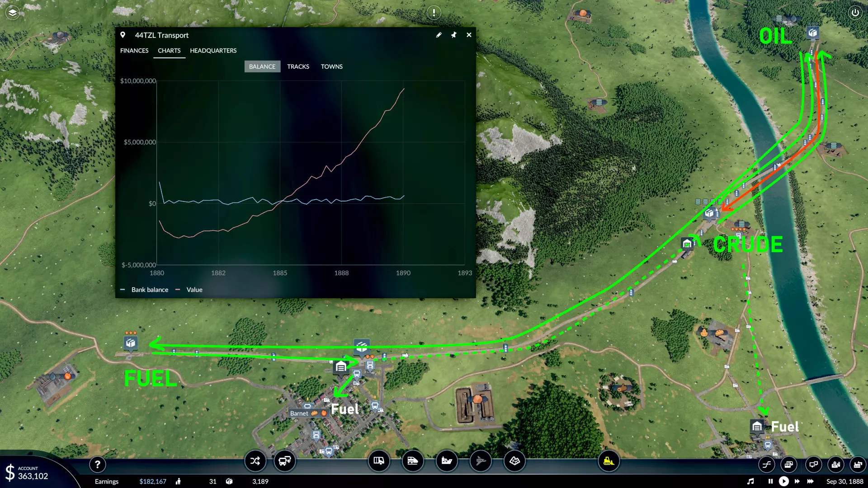This screenshot has height=488, width=868.
Task: Show the TRACKS chart
Action: pos(298,66)
